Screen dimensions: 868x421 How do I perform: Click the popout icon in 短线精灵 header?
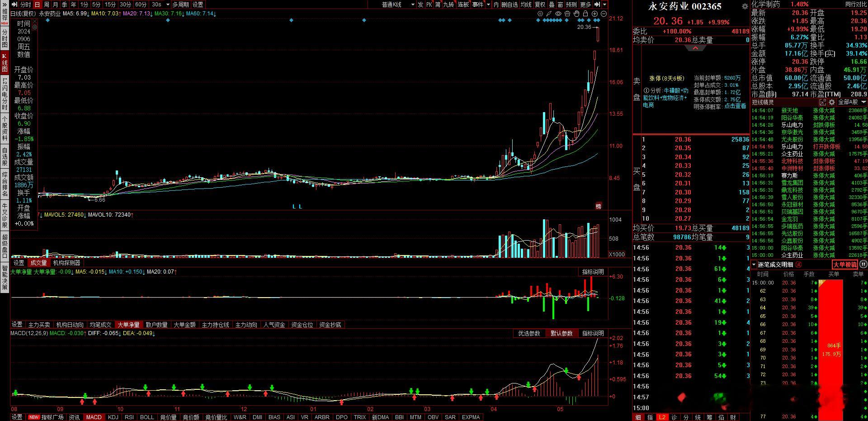tap(823, 102)
